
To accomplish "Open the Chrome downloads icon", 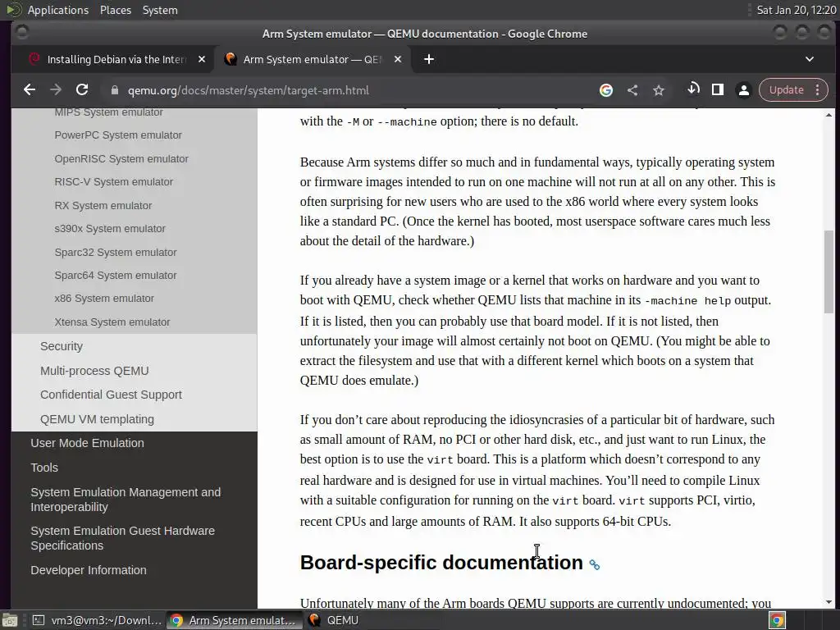I will [693, 89].
